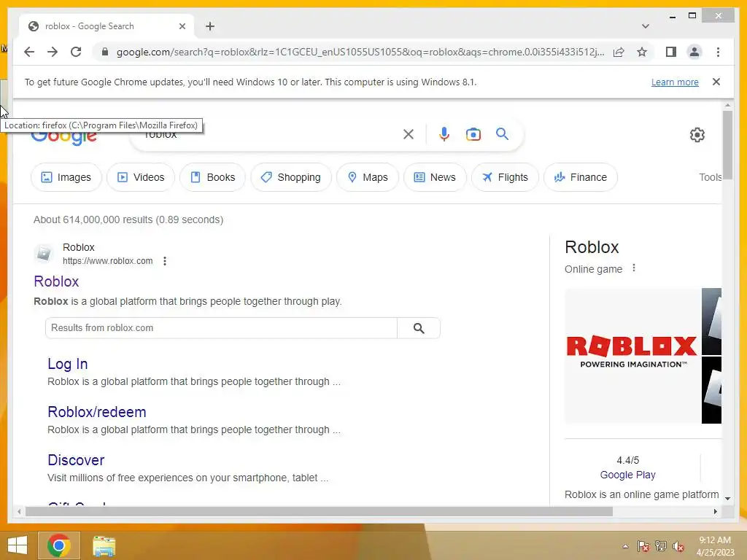The height and width of the screenshot is (560, 747).
Task: Bookmark this tab with the star icon
Action: (x=642, y=52)
